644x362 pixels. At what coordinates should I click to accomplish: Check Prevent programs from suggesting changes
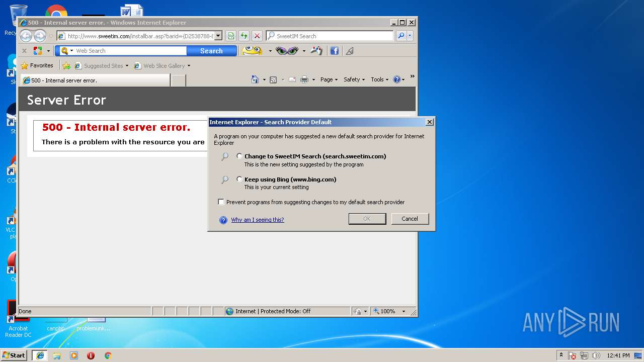click(x=221, y=202)
